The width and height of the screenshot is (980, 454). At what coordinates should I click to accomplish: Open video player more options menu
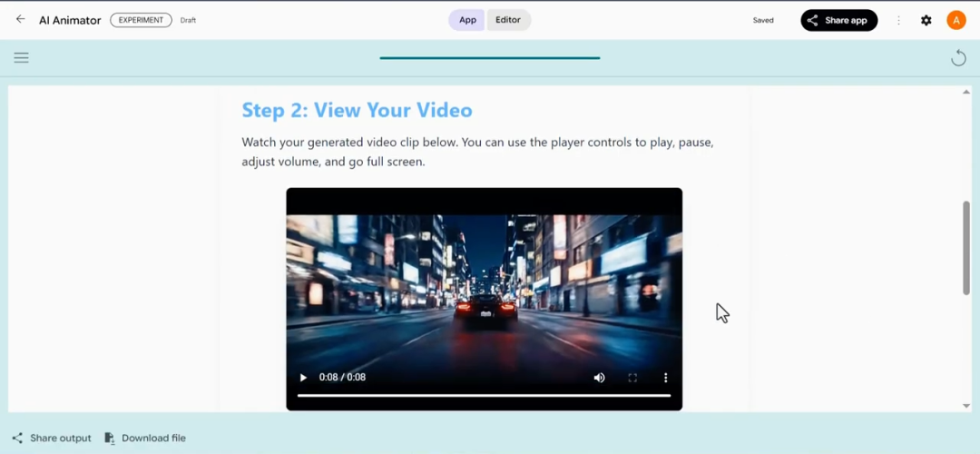(x=665, y=378)
